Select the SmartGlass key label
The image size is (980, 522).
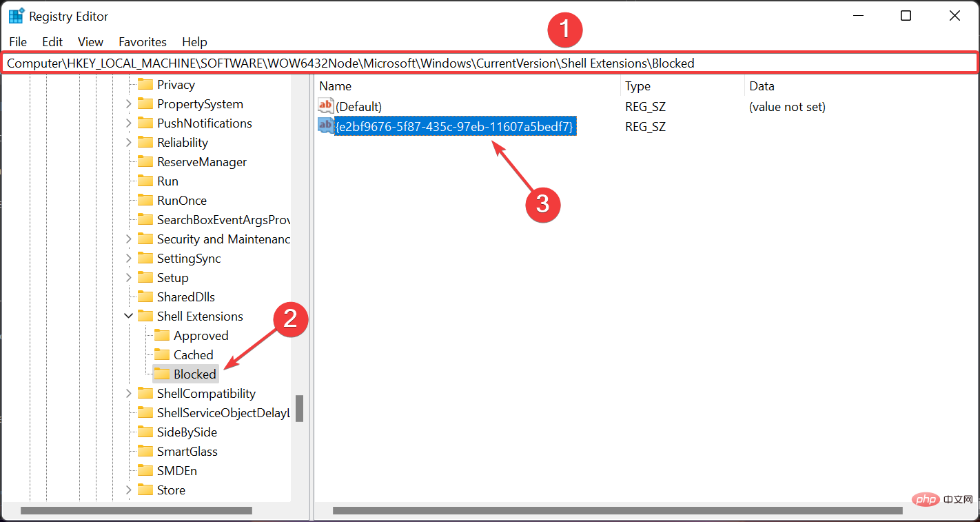187,452
